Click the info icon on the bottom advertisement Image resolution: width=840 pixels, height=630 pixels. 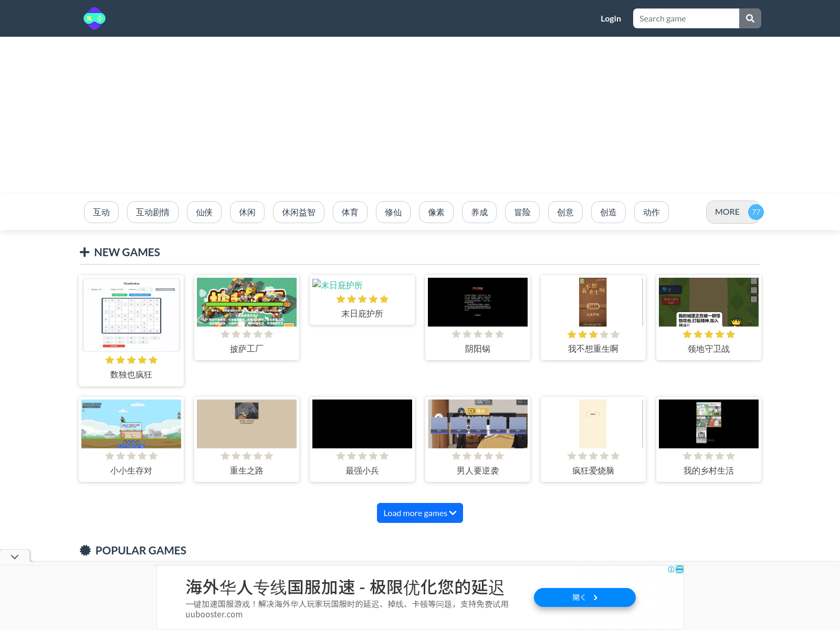point(671,570)
